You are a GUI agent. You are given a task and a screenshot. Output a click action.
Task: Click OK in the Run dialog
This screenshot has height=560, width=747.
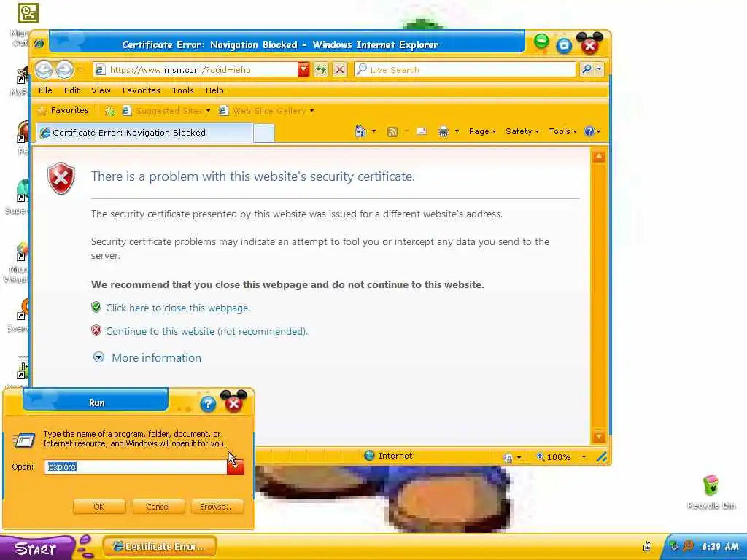[x=99, y=507]
